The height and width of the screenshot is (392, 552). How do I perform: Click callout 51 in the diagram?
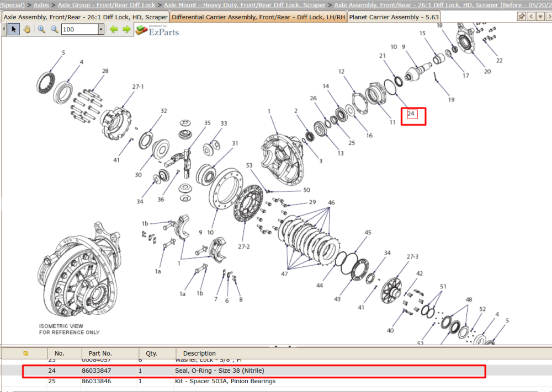(443, 287)
